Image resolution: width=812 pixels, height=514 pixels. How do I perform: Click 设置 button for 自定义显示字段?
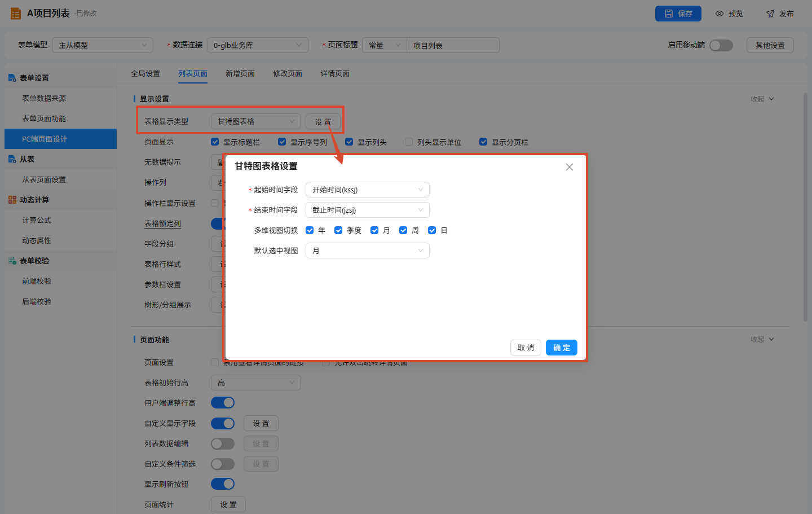[x=261, y=423]
